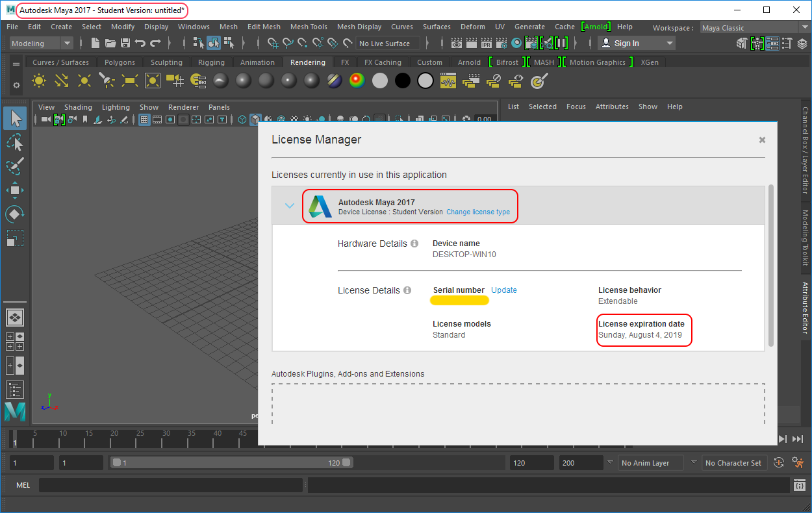Close the License Manager dialog
This screenshot has width=812, height=513.
[762, 140]
